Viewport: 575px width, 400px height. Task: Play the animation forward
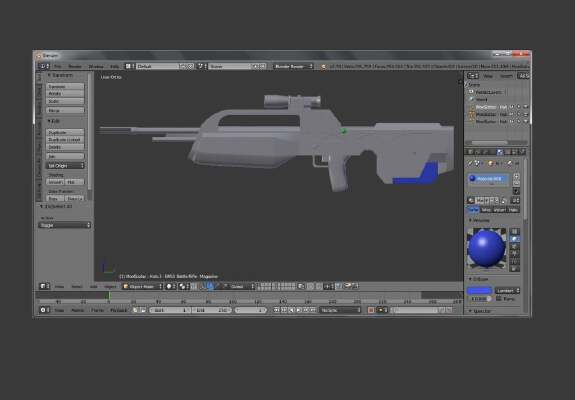tap(299, 310)
